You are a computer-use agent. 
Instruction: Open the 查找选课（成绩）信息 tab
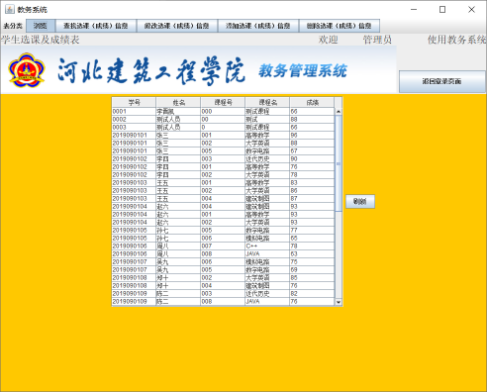tap(96, 26)
